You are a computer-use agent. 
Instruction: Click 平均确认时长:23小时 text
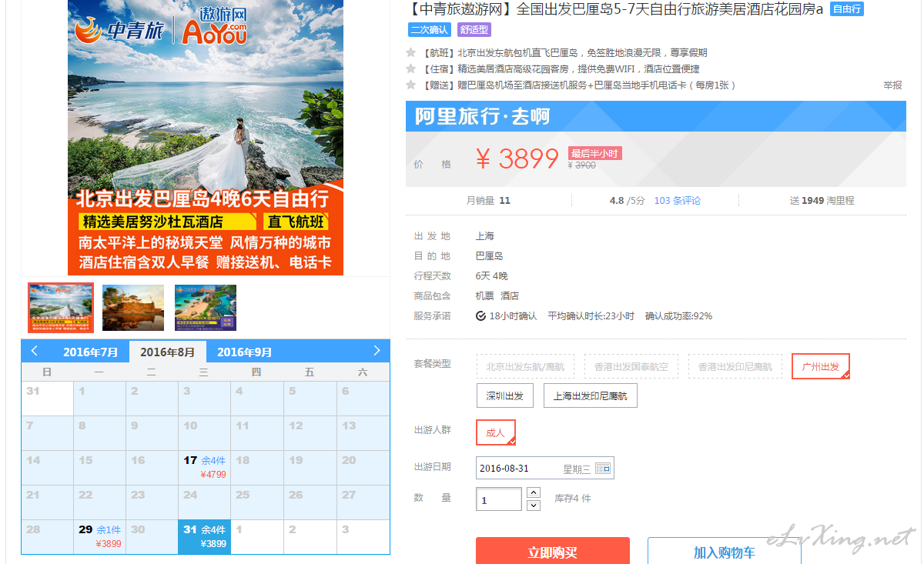(x=591, y=316)
